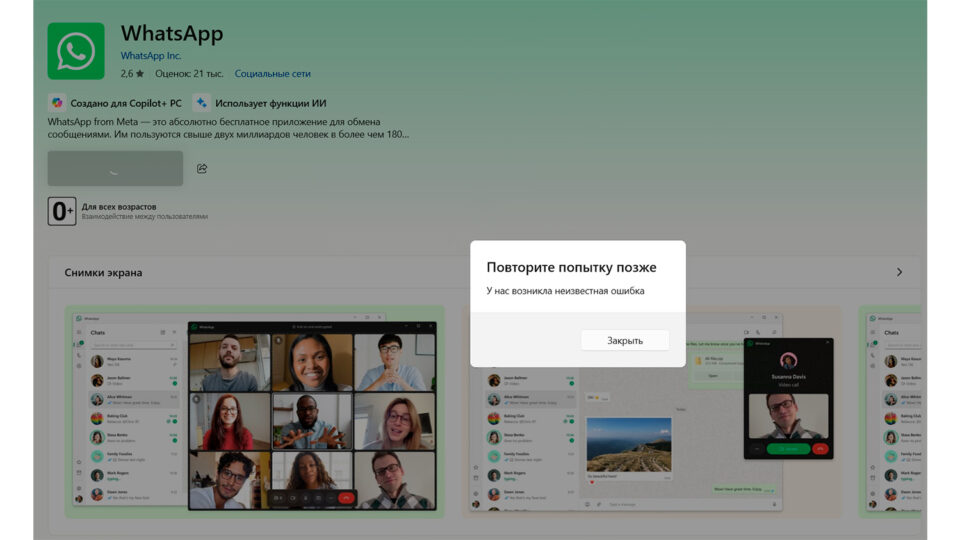This screenshot has width=960, height=540.
Task: Click the rating star icon
Action: tap(140, 73)
